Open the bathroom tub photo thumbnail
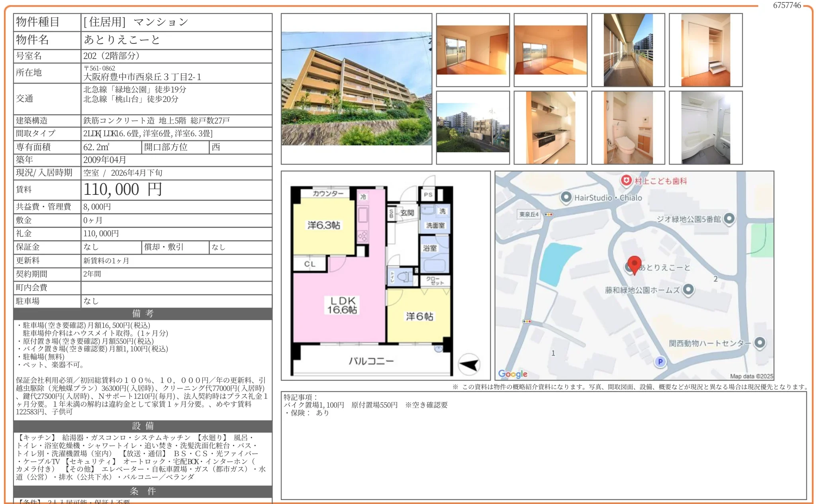The width and height of the screenshot is (819, 504). (705, 127)
